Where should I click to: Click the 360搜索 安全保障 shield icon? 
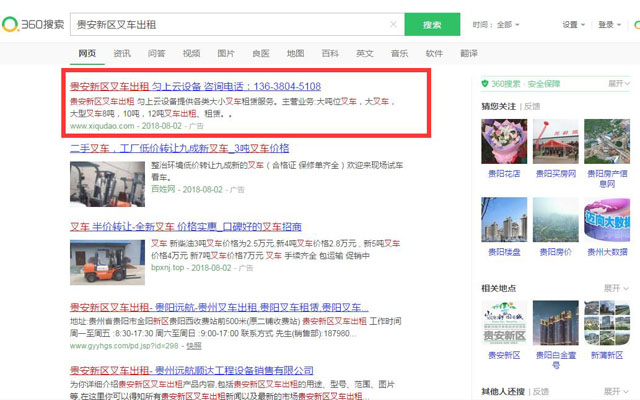point(485,84)
